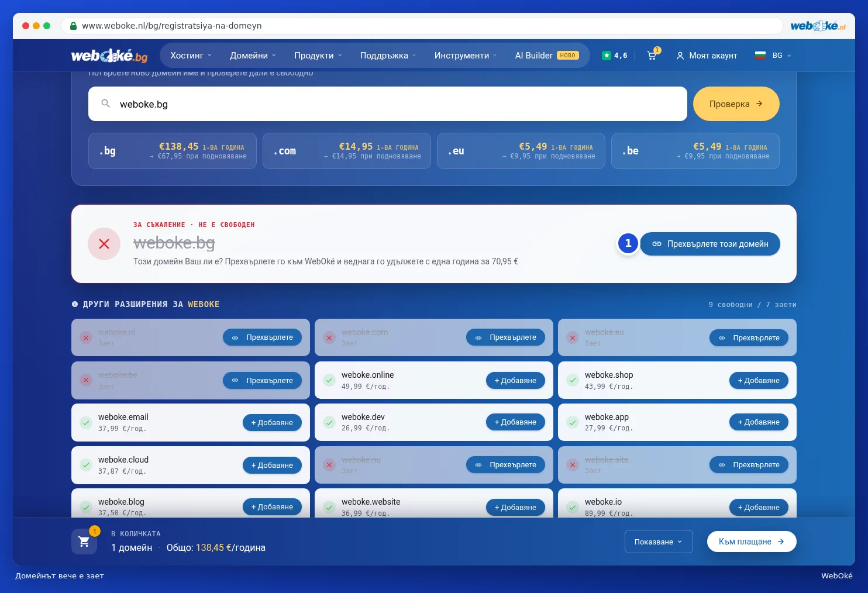
Task: Click the red X unavailable icon for weboke.bg
Action: [x=104, y=244]
